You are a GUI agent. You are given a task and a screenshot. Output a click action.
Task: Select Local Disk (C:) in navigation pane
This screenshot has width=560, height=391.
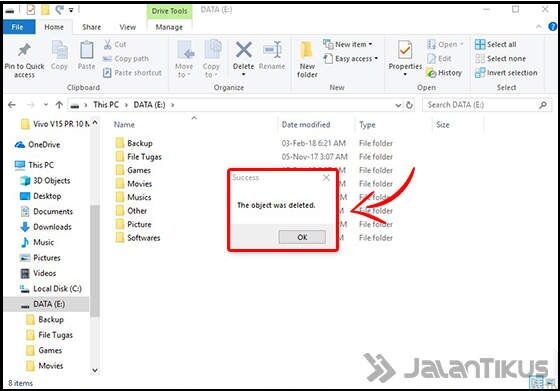[51, 289]
